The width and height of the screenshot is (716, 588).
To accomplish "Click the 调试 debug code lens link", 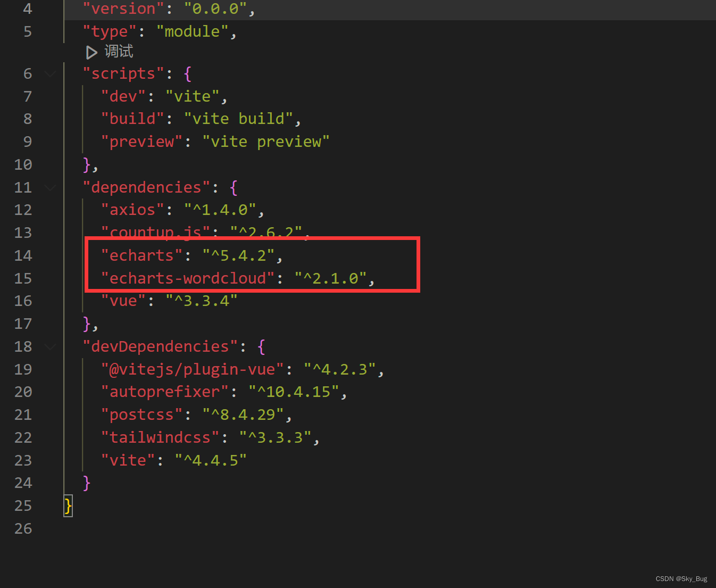I will [119, 52].
